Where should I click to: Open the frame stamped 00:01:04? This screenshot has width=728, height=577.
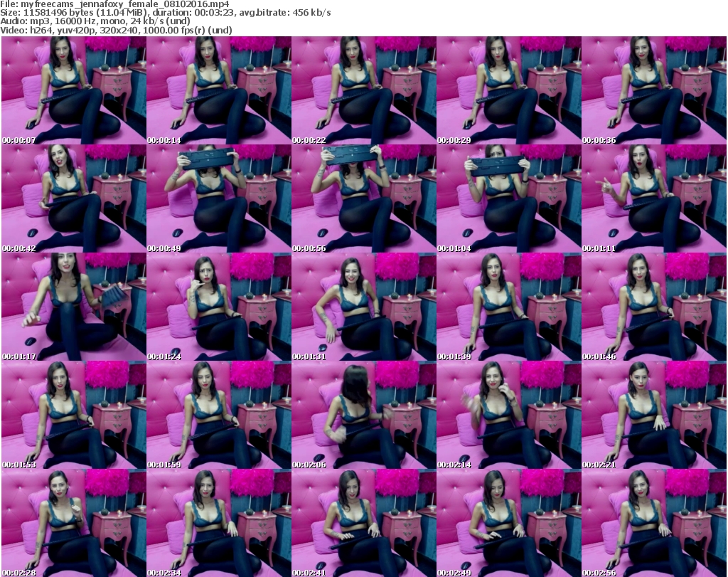[x=509, y=198]
